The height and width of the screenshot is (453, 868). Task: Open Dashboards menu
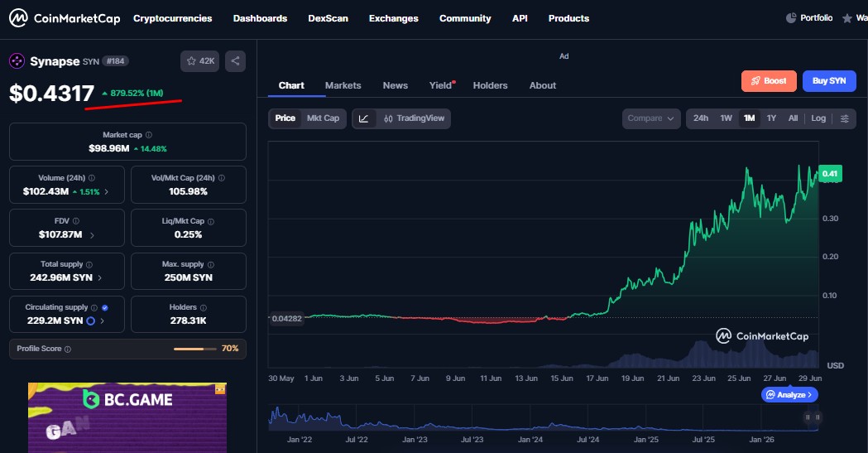click(260, 18)
